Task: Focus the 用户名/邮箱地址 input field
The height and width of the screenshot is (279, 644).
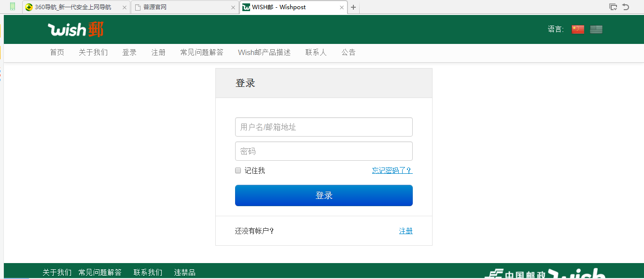Action: click(323, 127)
